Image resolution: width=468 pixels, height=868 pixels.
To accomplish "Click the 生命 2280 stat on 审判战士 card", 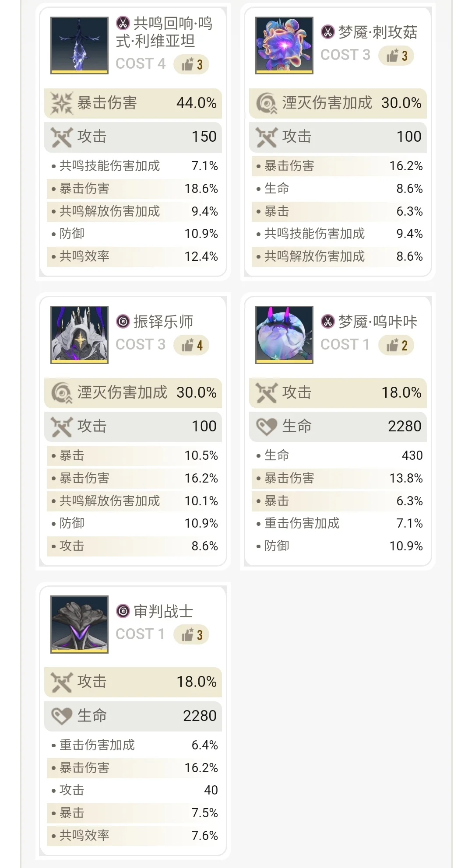I will pyautogui.click(x=134, y=716).
